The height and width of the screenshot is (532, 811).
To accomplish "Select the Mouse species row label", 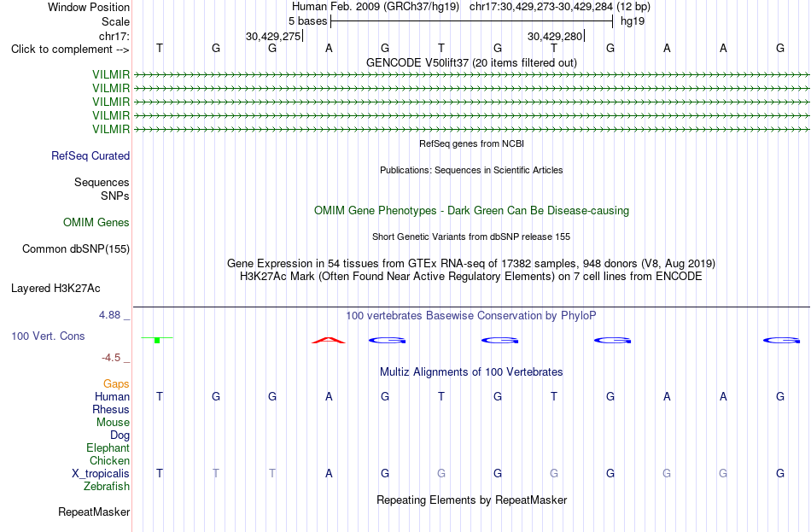I will (113, 423).
